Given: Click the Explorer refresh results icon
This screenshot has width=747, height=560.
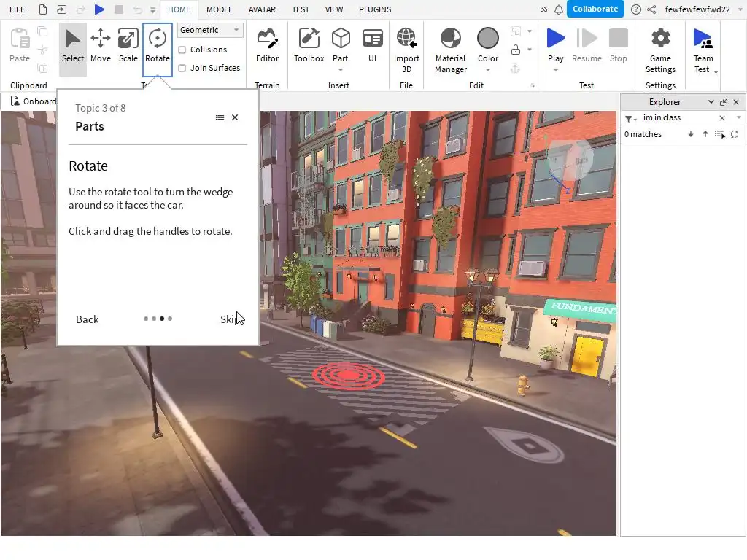Looking at the screenshot, I should [x=735, y=134].
